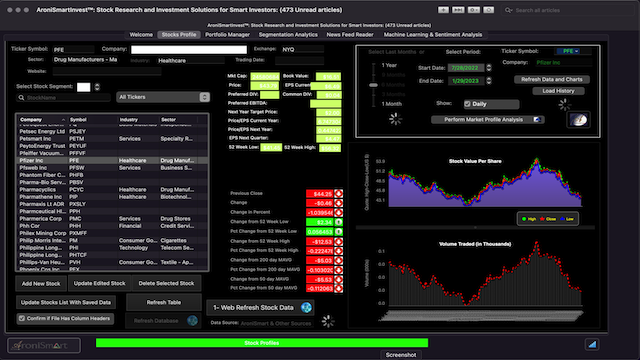Select the Pharmerica Corp row
The width and height of the screenshot is (640, 360).
tap(112, 219)
